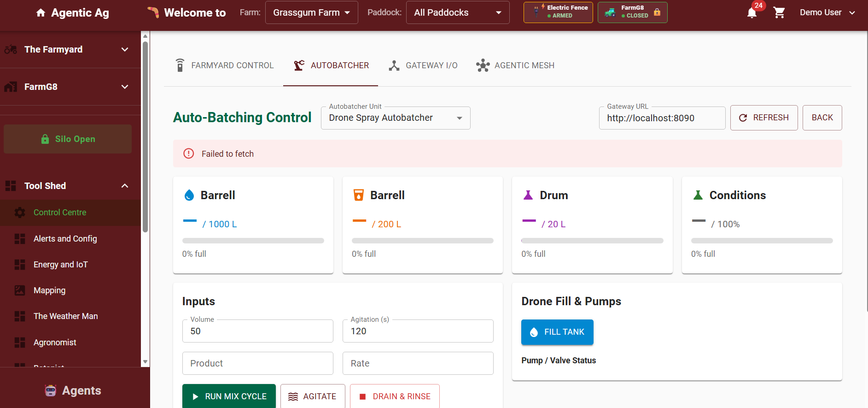Image resolution: width=868 pixels, height=408 pixels.
Task: Click the map image icon beside Mapping
Action: point(20,290)
